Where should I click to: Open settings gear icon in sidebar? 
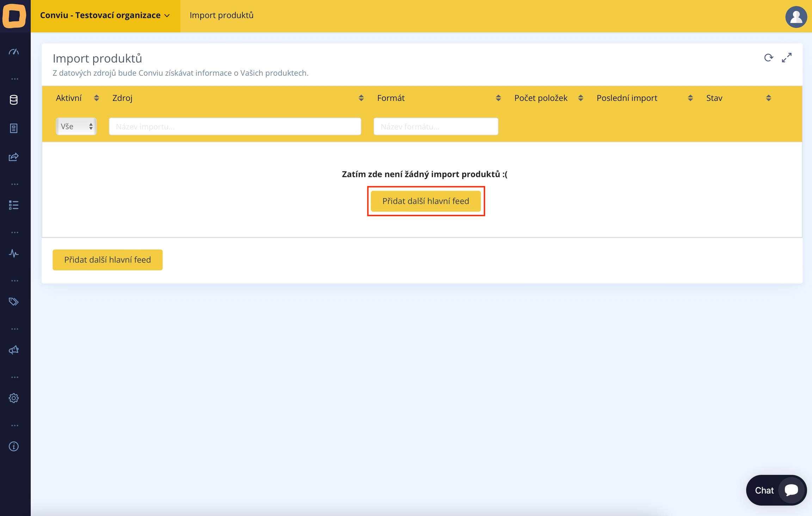coord(14,398)
